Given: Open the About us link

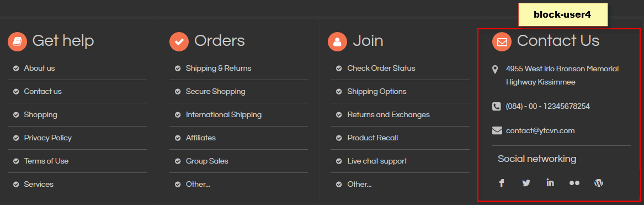Looking at the screenshot, I should (39, 69).
